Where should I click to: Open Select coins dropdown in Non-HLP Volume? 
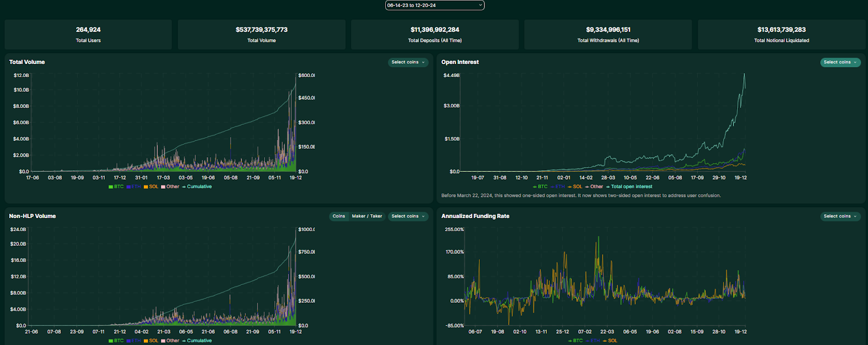(408, 216)
